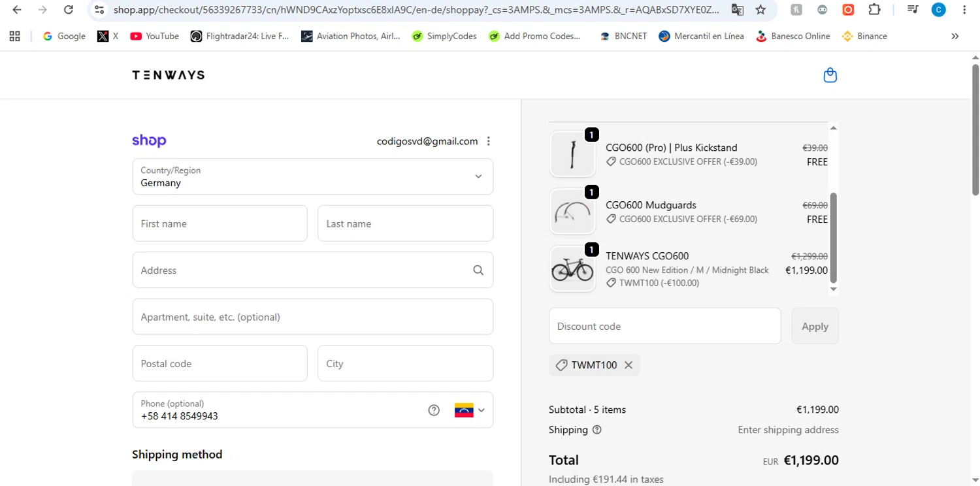Show more bookmarks with double chevron
This screenshot has width=980, height=486.
955,37
